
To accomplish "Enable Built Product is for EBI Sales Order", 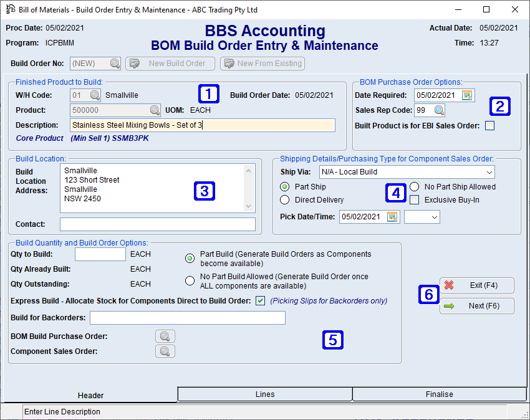I will pos(489,125).
